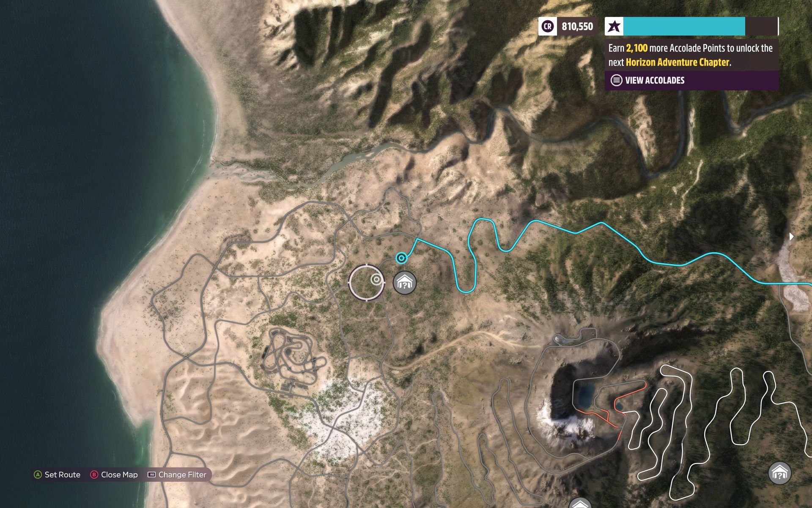Click the small white arrow at the map's right edge
The image size is (812, 508).
pos(791,236)
